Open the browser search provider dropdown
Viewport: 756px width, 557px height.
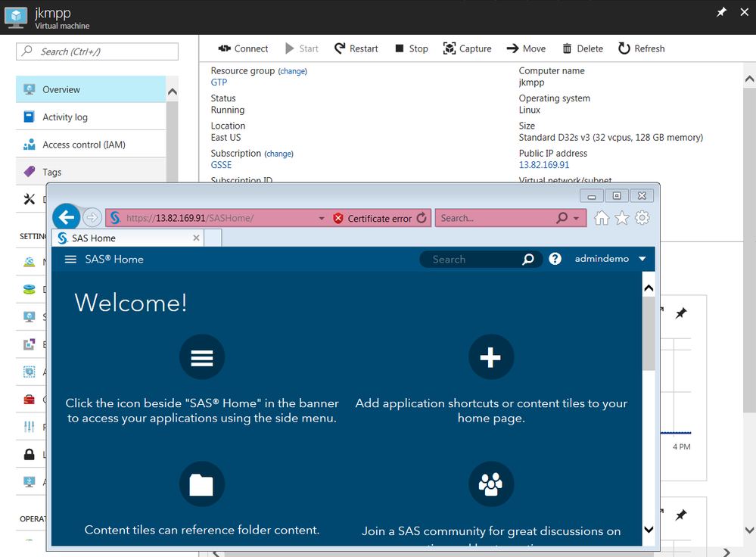coord(576,219)
